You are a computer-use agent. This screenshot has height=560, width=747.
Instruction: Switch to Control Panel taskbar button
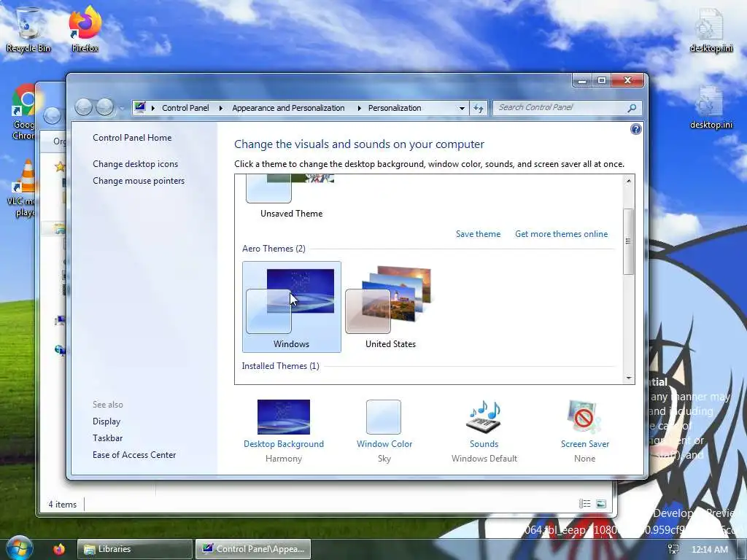click(x=253, y=549)
